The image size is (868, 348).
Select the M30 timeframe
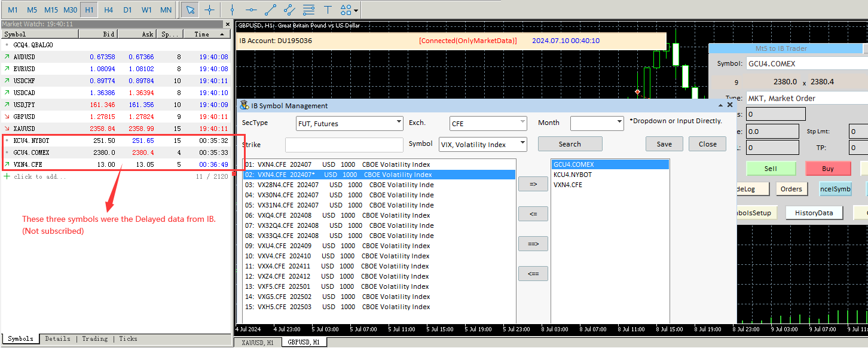coord(70,10)
